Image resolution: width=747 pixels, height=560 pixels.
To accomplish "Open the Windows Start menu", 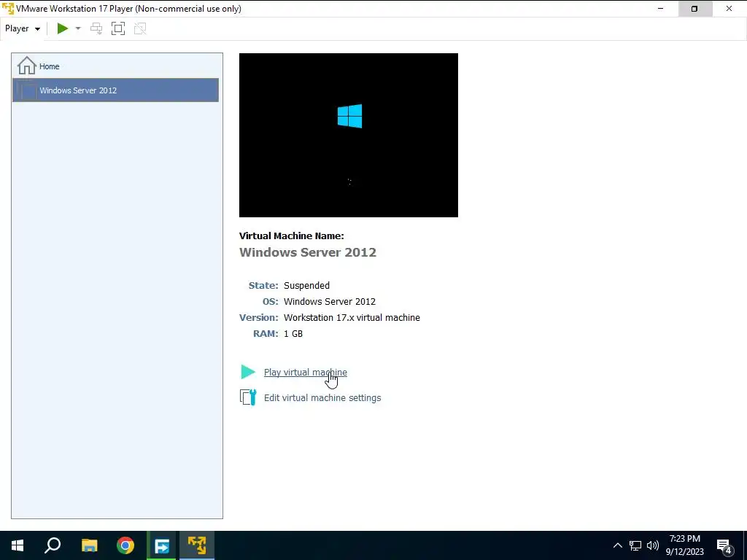I will point(18,545).
